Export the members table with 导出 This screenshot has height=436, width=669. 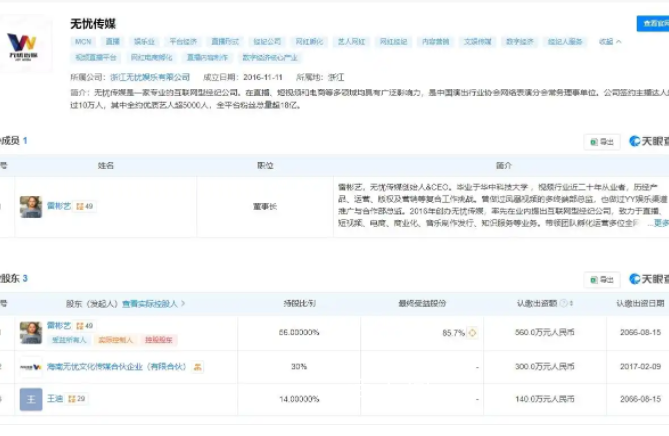(602, 142)
